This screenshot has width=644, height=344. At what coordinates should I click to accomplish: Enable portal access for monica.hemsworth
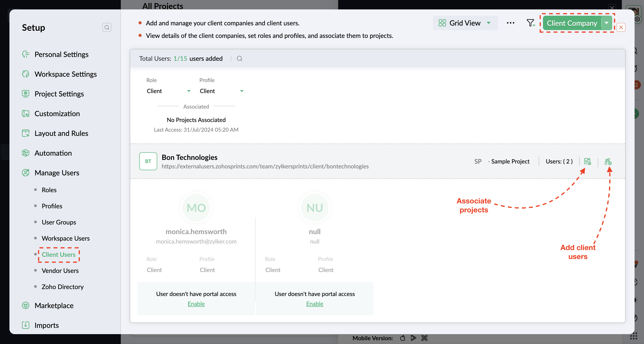pyautogui.click(x=196, y=304)
